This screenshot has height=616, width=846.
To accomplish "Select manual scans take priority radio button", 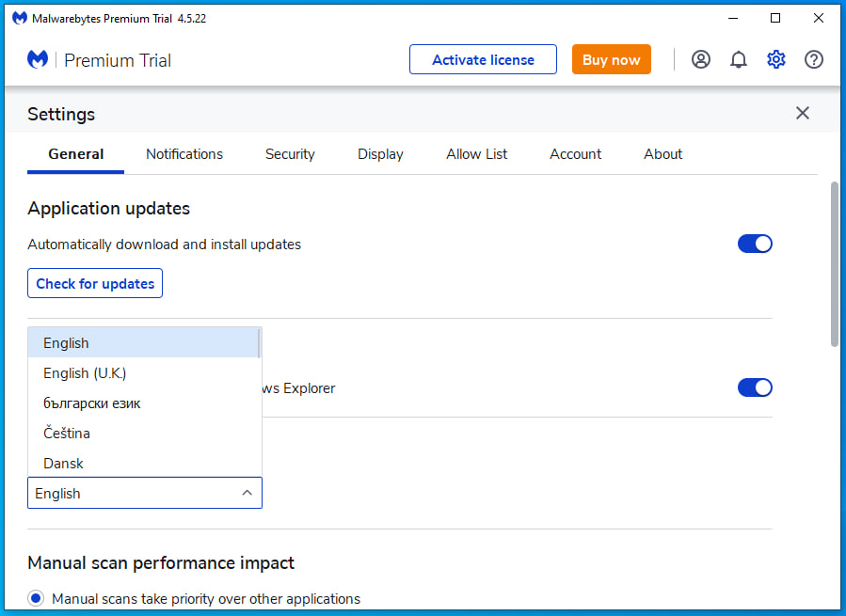I will pos(36,598).
